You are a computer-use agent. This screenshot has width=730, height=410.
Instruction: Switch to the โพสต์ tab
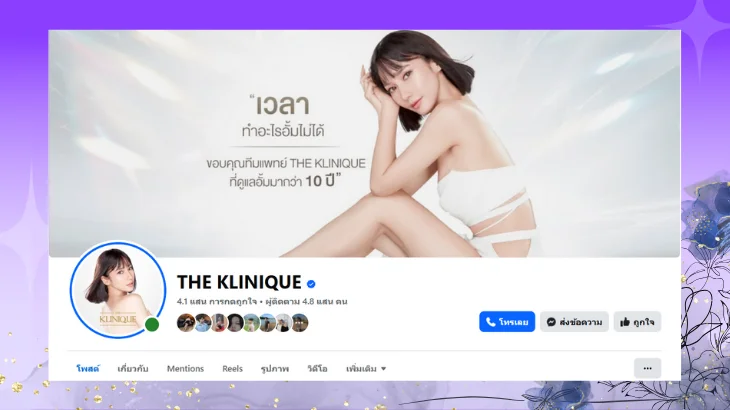coord(88,369)
